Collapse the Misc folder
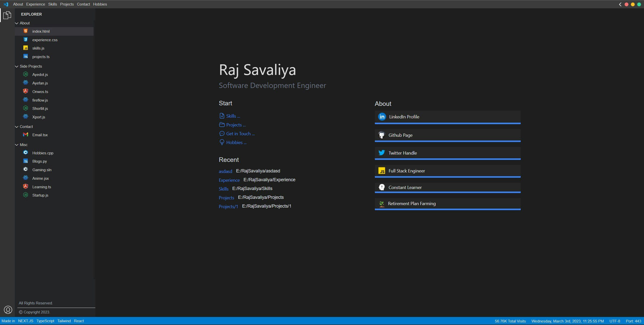 [x=21, y=145]
